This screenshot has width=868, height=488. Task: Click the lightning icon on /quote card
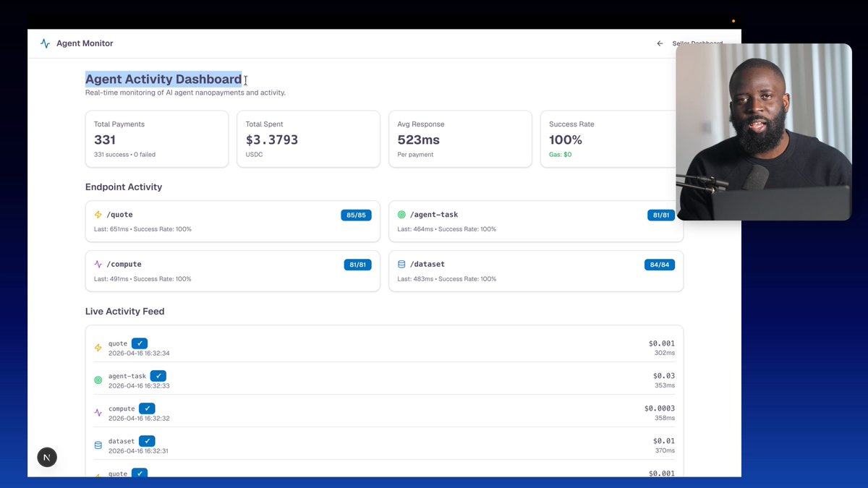[98, 215]
